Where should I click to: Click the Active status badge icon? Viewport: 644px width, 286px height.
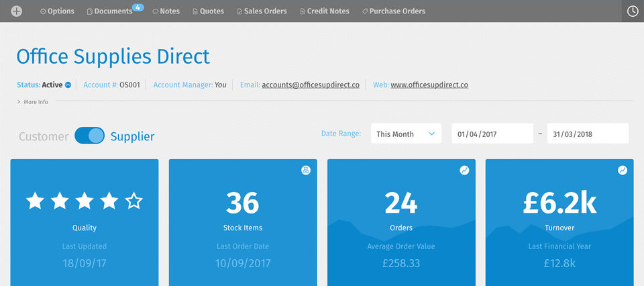point(68,85)
